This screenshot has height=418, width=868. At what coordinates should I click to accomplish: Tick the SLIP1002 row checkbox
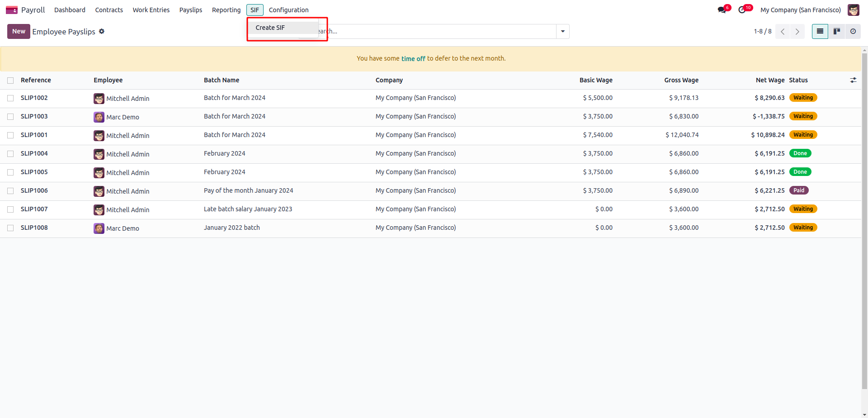[x=10, y=98]
